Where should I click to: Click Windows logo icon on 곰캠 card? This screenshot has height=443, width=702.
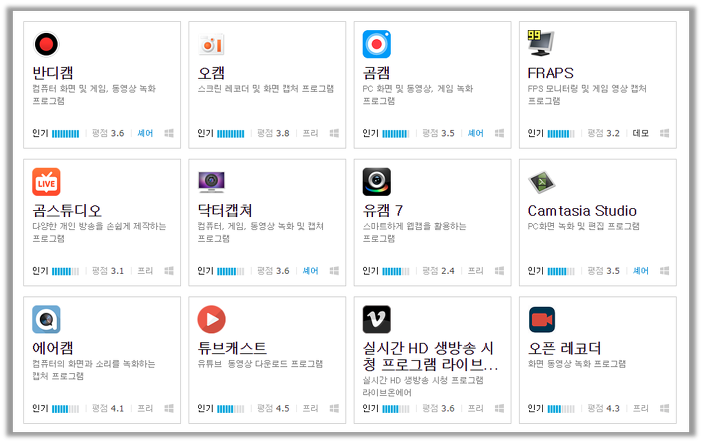pyautogui.click(x=499, y=133)
